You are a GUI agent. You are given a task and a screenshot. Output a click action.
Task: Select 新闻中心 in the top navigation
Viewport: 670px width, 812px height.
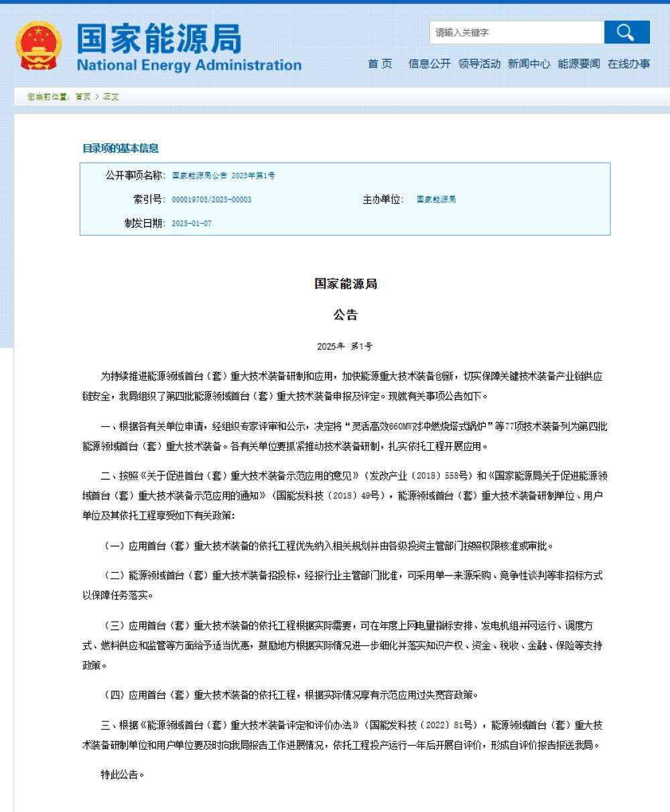(529, 64)
